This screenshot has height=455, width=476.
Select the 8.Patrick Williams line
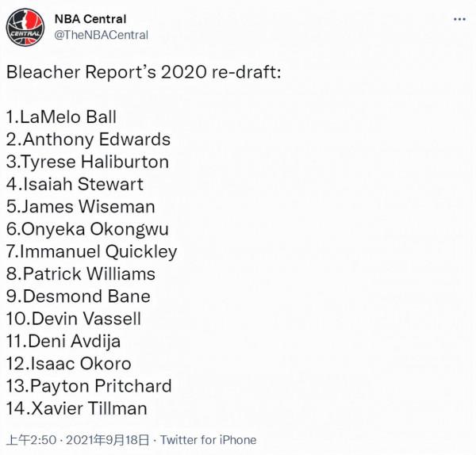pyautogui.click(x=80, y=274)
